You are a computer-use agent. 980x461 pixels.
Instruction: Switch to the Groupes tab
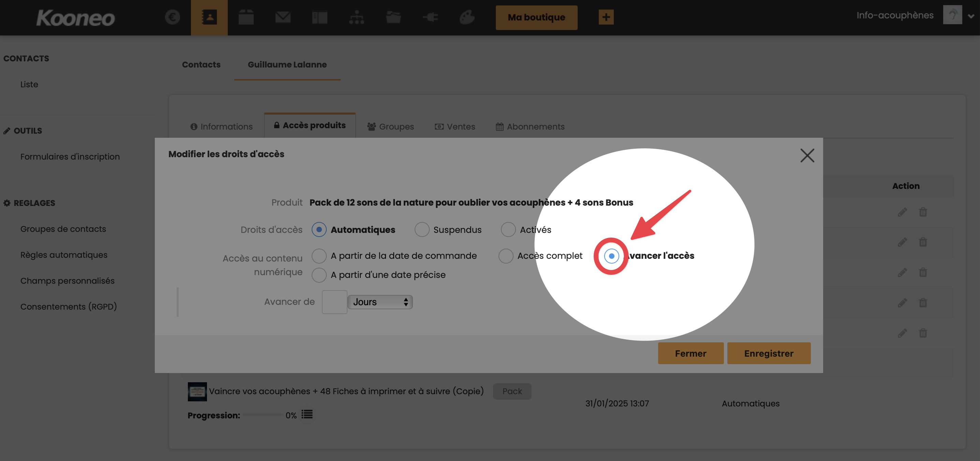[390, 127]
